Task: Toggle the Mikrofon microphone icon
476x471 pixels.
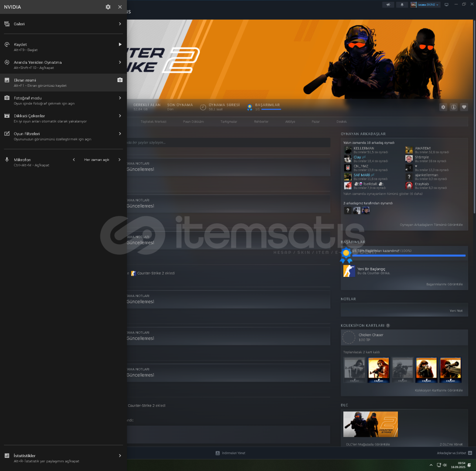Action: pos(7,160)
